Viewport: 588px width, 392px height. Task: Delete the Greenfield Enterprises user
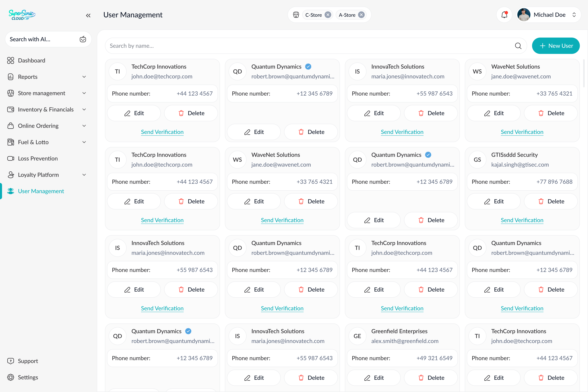(431, 378)
